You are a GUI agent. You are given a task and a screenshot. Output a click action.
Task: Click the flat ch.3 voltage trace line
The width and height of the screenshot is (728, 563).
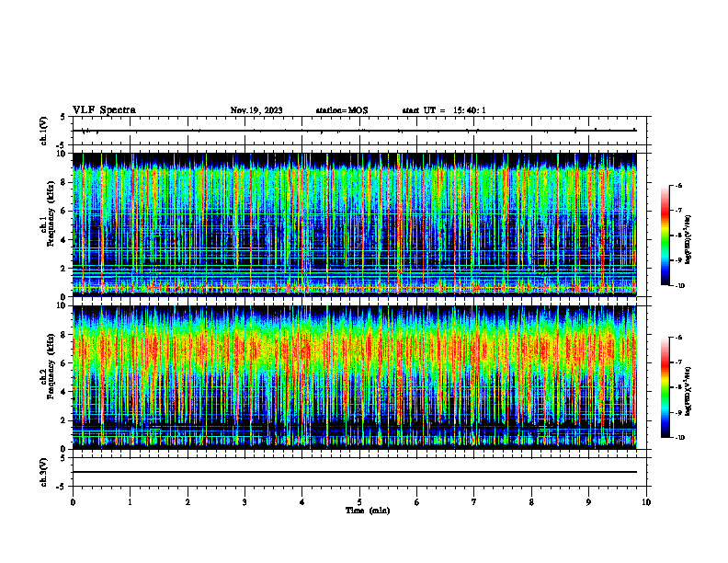pyautogui.click(x=355, y=472)
